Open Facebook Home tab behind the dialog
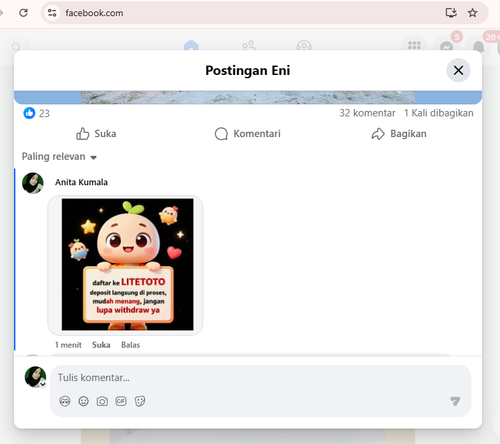 [191, 45]
